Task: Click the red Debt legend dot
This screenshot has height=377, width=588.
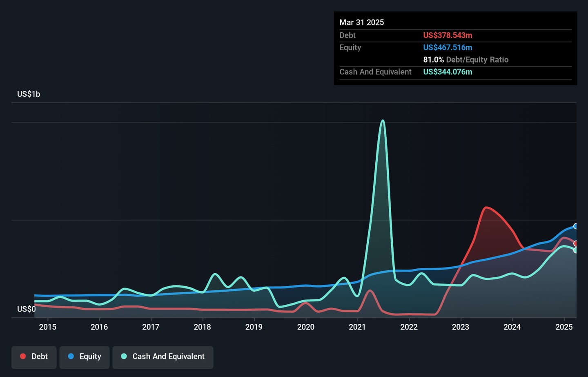Action: tap(23, 356)
